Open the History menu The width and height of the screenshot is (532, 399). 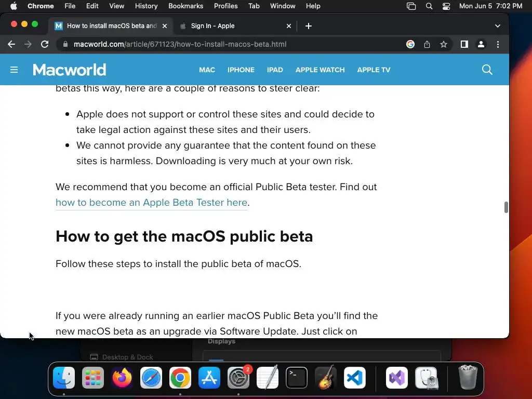click(146, 6)
